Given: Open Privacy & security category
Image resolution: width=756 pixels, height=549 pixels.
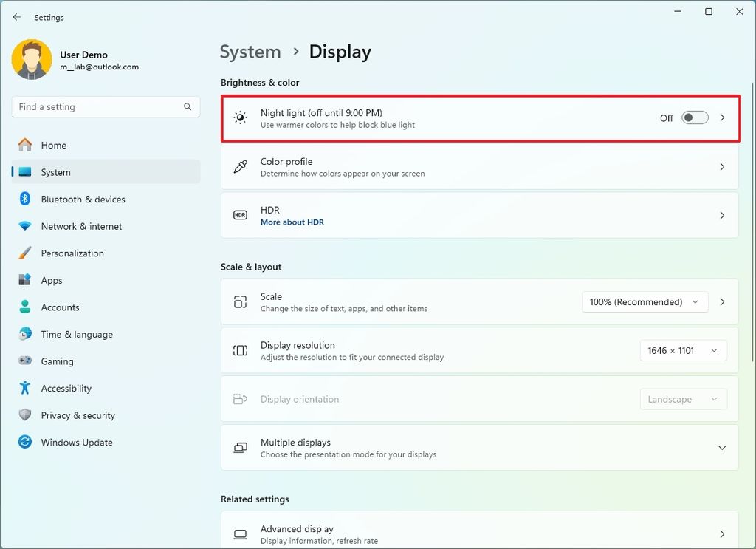Looking at the screenshot, I should tap(106, 415).
